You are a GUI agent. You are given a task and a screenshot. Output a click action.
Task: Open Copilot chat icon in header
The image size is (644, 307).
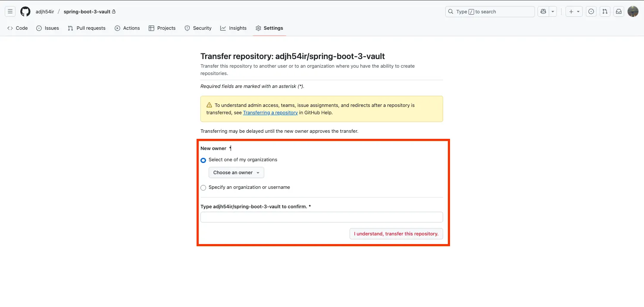[543, 12]
